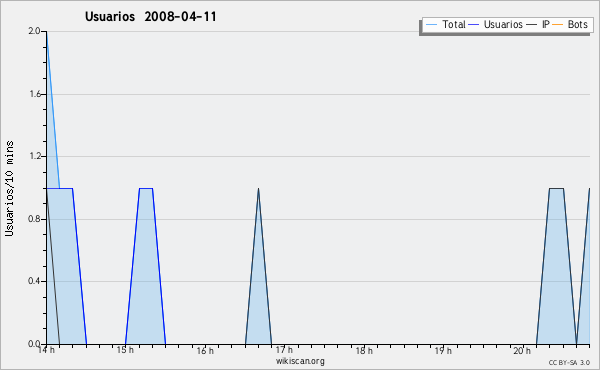Click the 0.8 y-axis value

click(x=34, y=219)
